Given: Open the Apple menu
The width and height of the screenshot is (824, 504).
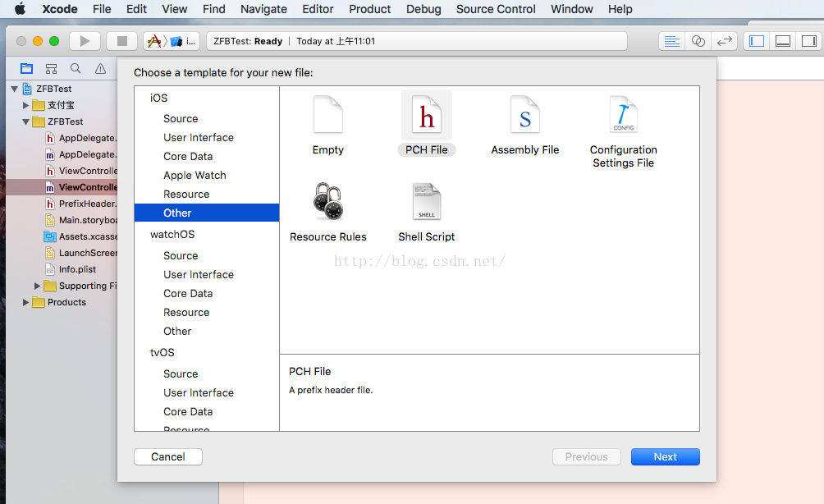Looking at the screenshot, I should [x=20, y=9].
